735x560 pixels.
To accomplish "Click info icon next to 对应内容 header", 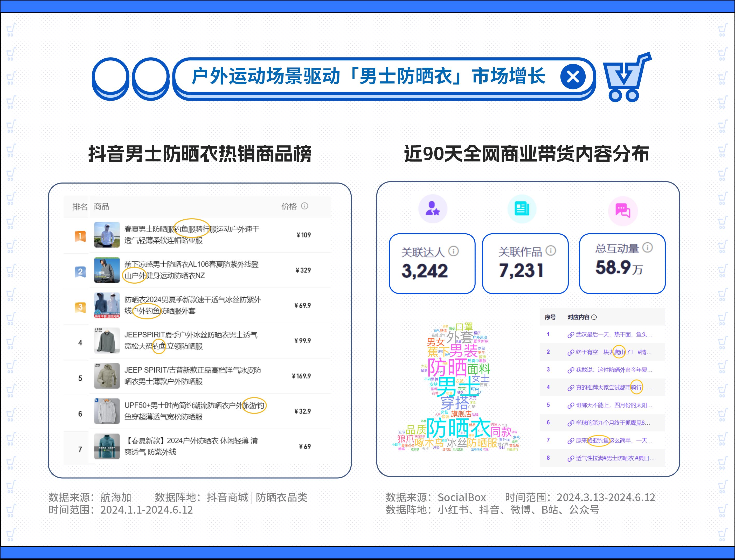I will 594,317.
